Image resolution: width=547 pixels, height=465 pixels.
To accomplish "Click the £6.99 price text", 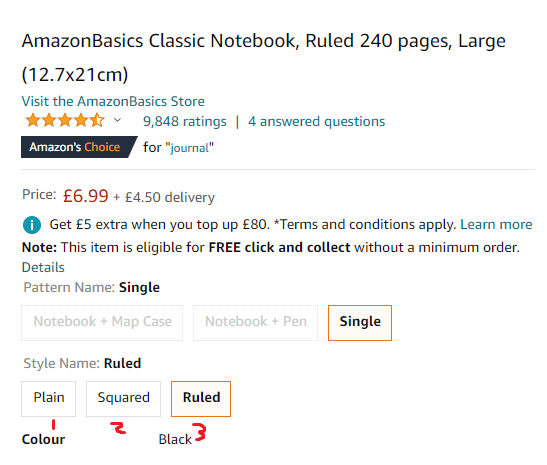I will pyautogui.click(x=85, y=196).
